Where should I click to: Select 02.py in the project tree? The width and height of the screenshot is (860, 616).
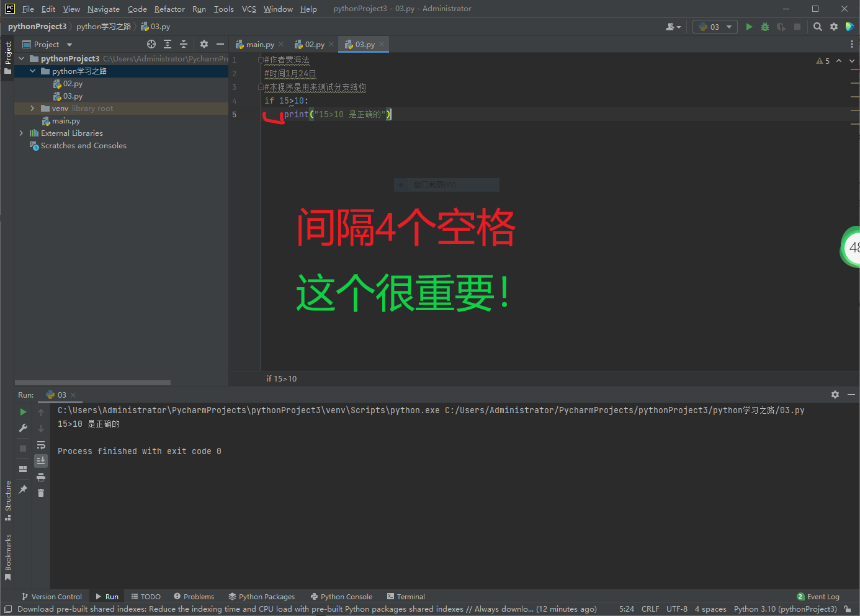coord(73,83)
